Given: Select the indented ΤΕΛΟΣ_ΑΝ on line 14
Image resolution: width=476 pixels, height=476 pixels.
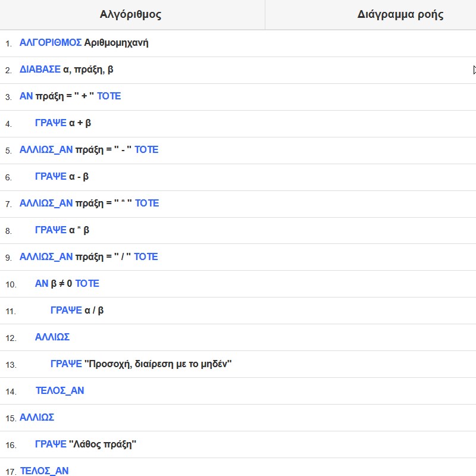Looking at the screenshot, I should tap(60, 391).
